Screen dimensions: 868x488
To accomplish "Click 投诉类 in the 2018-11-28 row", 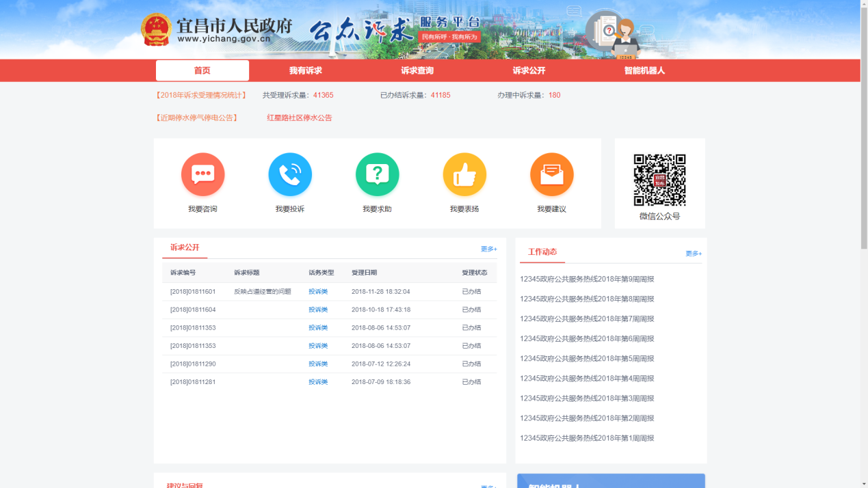I will 318,291.
